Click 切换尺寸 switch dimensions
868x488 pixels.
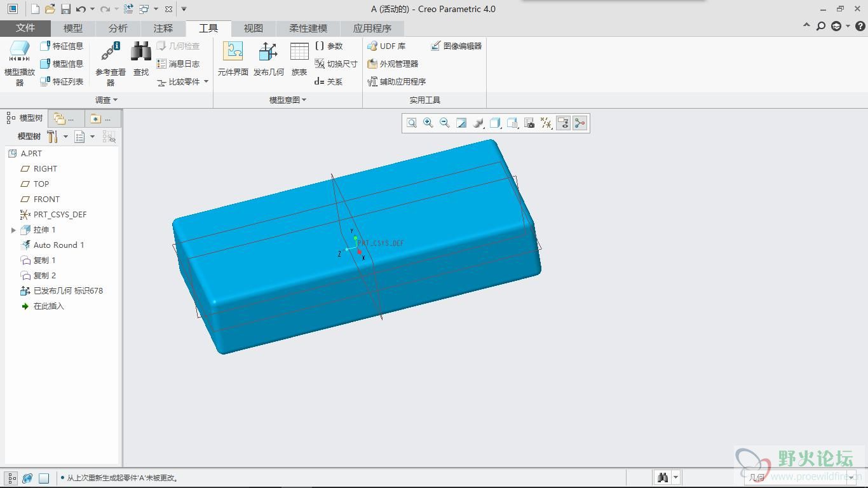pyautogui.click(x=336, y=64)
